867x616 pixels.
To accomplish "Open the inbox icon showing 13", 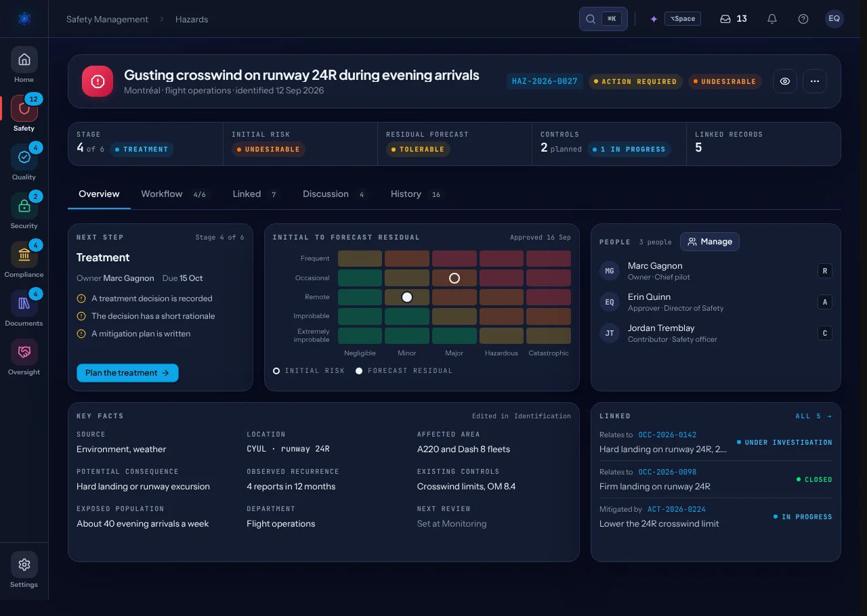I will coord(734,19).
